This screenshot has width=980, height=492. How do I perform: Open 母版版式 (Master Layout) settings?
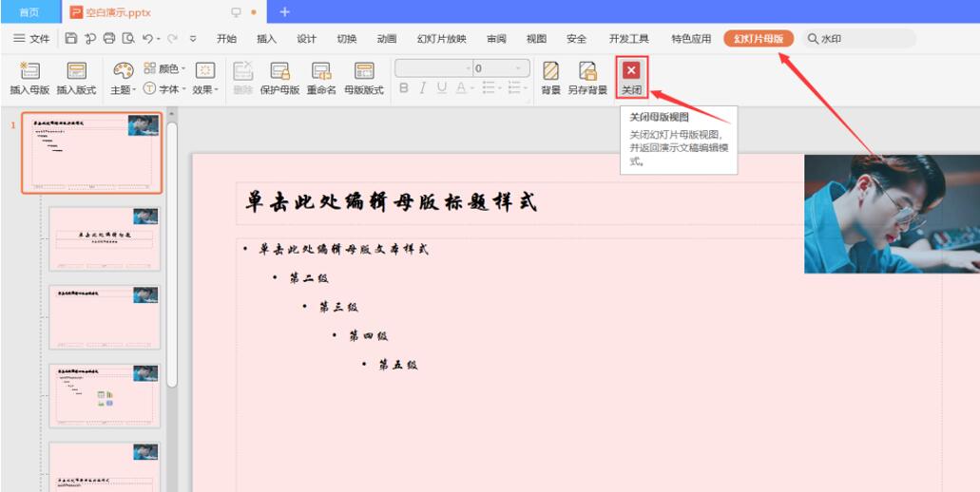pos(363,71)
